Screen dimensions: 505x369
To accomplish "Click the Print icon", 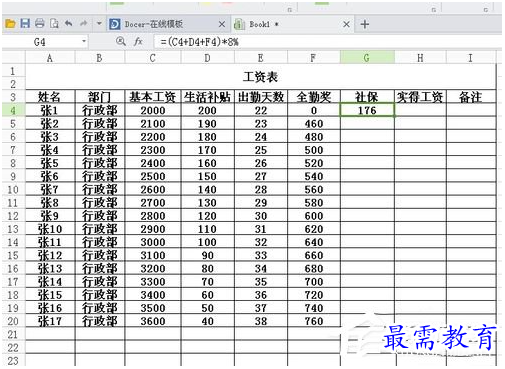I will (x=40, y=24).
